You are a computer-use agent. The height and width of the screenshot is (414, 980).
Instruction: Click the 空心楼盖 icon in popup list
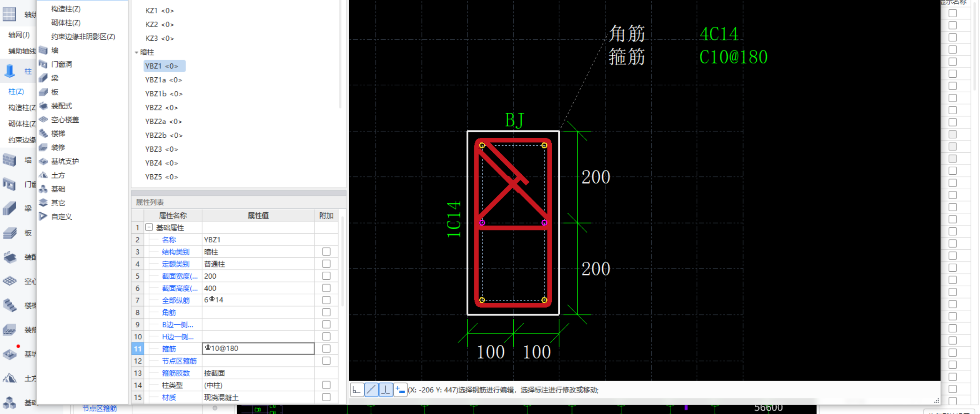(x=43, y=120)
